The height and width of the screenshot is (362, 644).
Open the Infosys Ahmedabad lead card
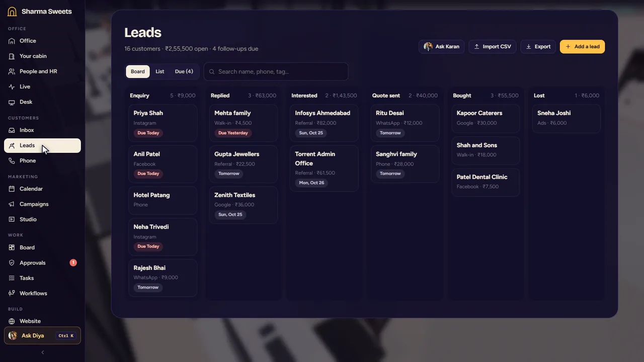(x=324, y=123)
